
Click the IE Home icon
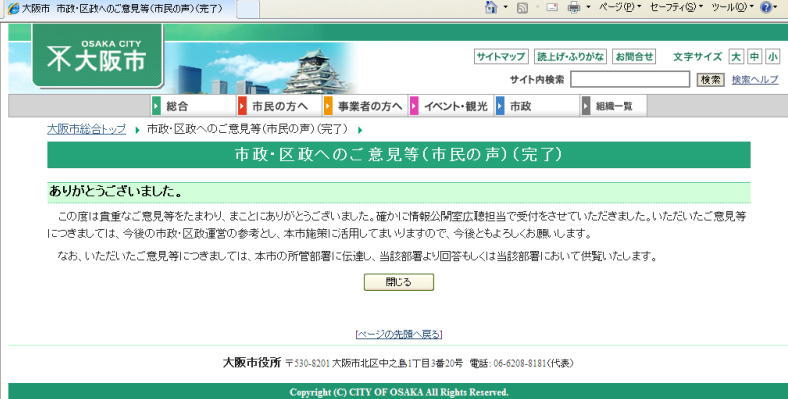pyautogui.click(x=491, y=7)
